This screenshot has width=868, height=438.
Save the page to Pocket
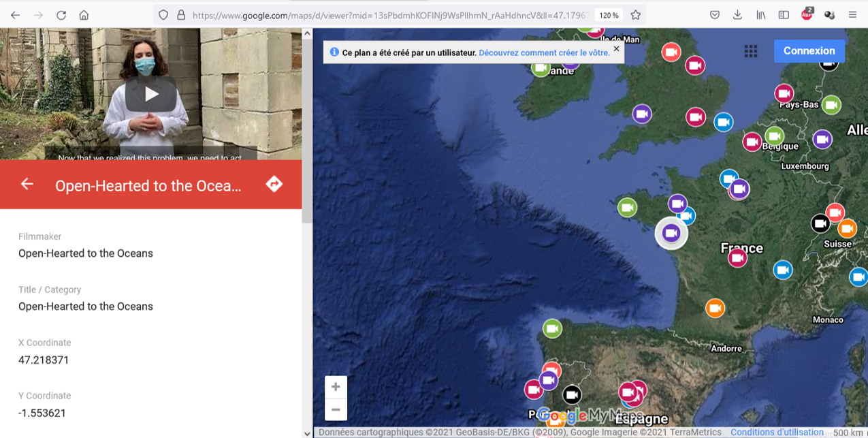(715, 15)
